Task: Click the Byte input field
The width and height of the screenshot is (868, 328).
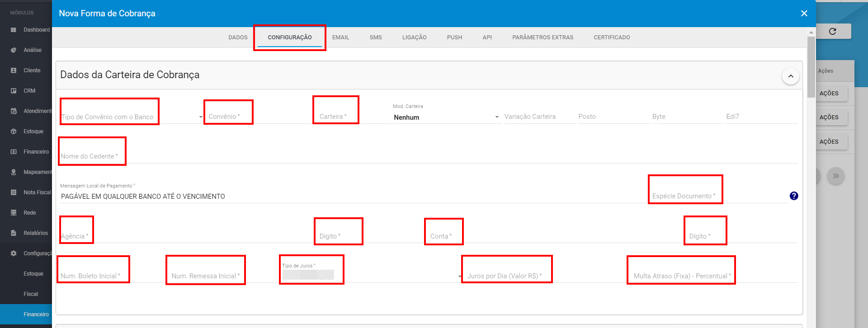Action: pyautogui.click(x=687, y=117)
